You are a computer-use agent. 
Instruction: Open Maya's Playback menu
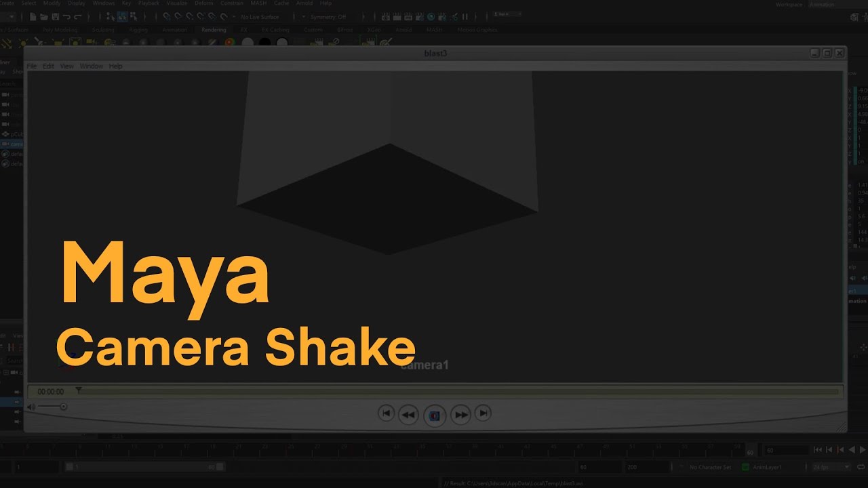point(149,3)
